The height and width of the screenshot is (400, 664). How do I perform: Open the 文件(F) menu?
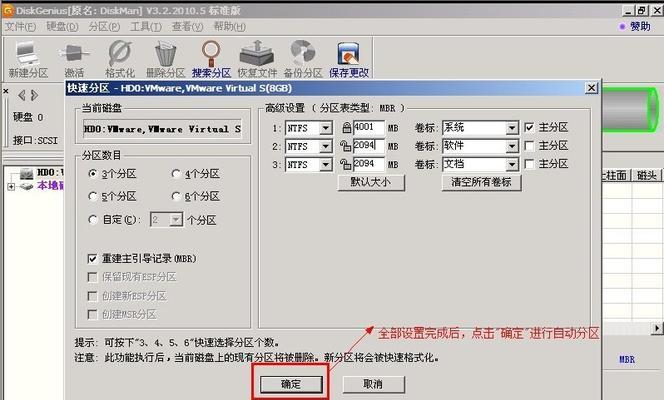[x=20, y=27]
